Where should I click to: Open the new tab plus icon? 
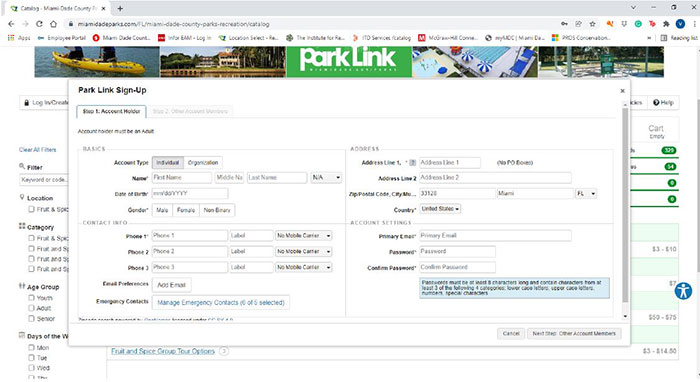[x=120, y=8]
